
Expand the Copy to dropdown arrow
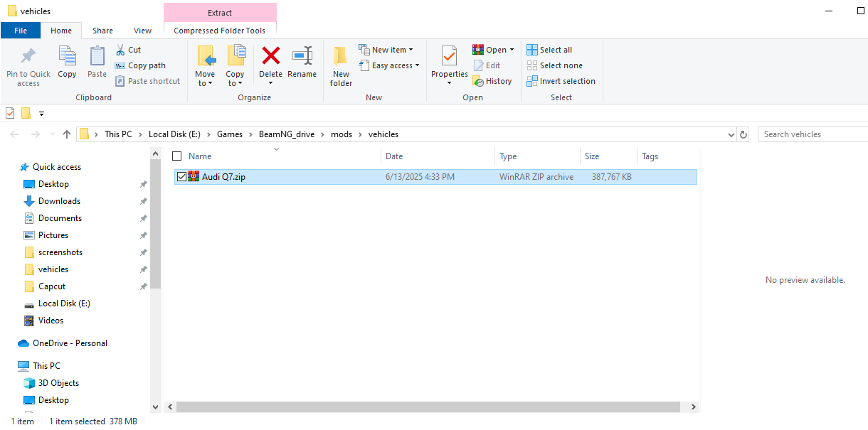pos(240,84)
